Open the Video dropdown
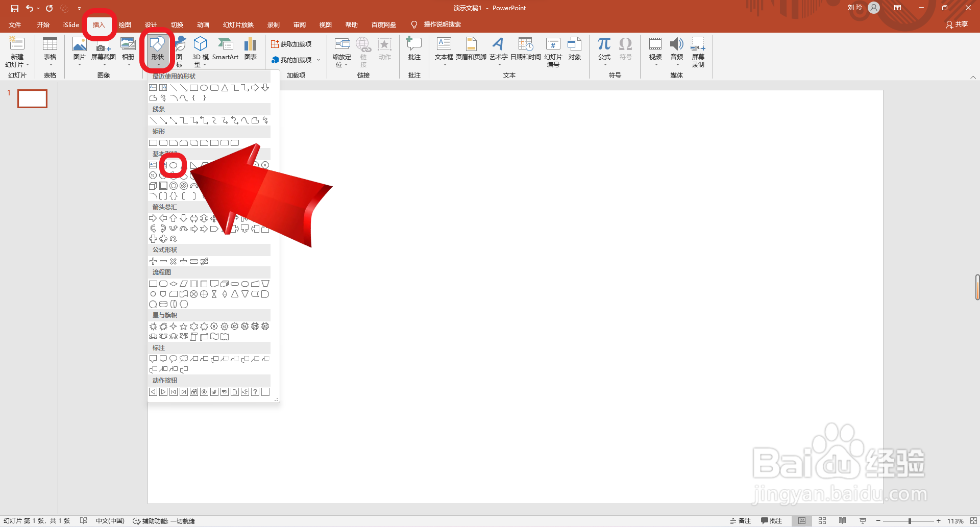This screenshot has height=527, width=980. [x=655, y=65]
